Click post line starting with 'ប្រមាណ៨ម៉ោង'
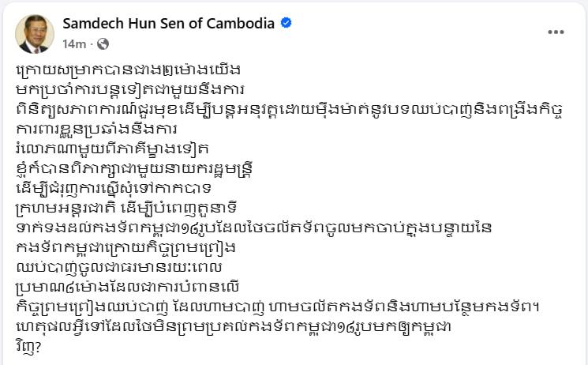Viewport: 588px width, 365px height. point(128,288)
